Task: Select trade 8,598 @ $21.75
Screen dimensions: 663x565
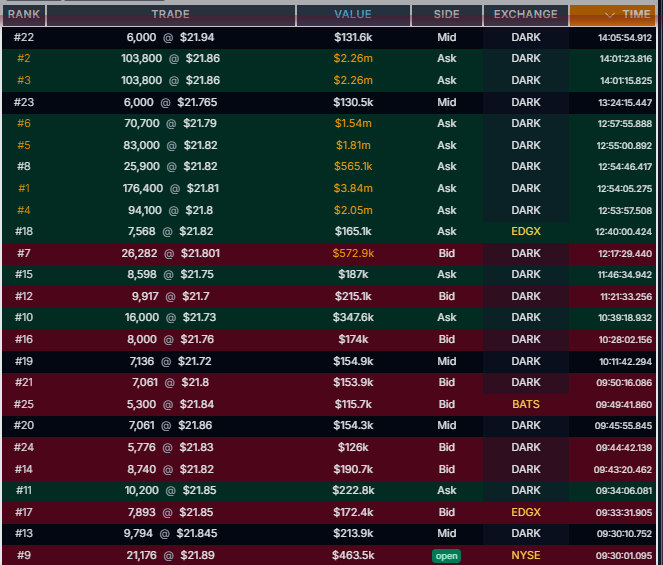Action: (171, 274)
